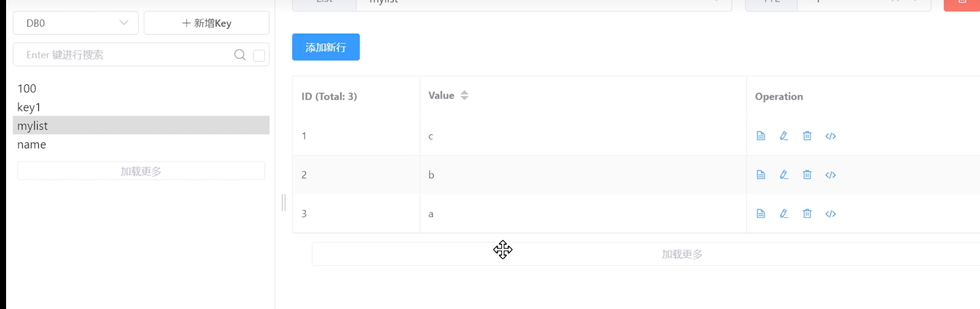Click 加载更多 under the key list

[x=141, y=171]
